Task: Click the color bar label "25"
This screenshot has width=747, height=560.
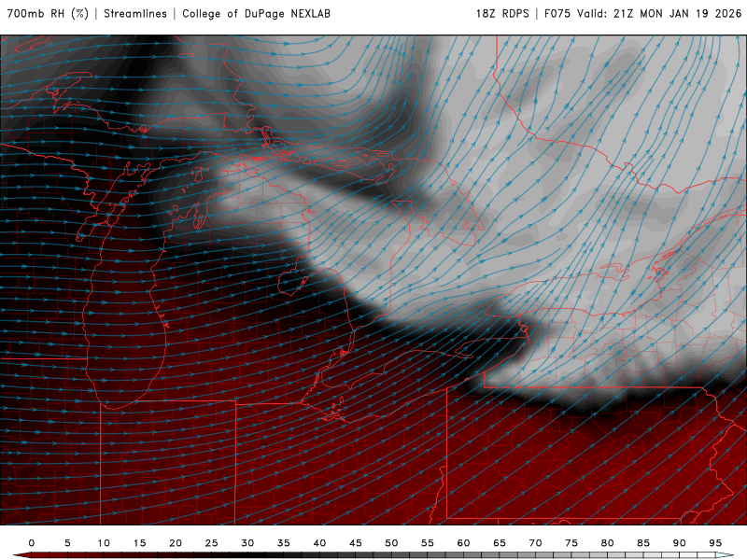Action: (212, 543)
